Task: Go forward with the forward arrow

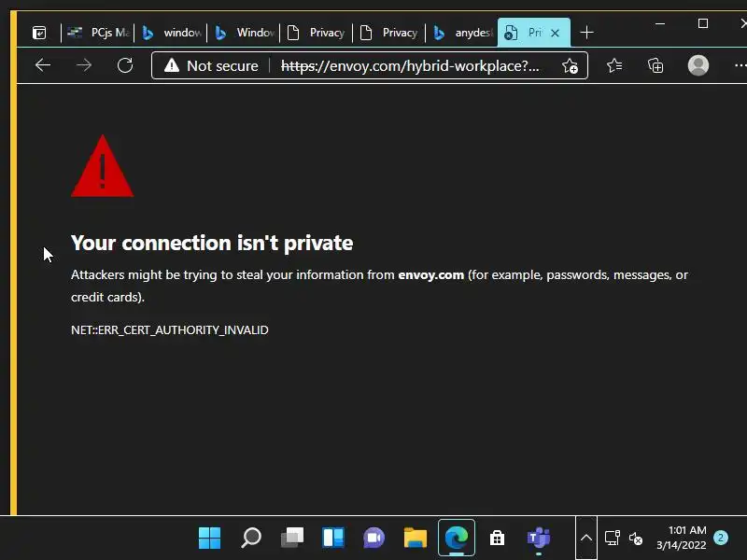Action: [x=84, y=65]
